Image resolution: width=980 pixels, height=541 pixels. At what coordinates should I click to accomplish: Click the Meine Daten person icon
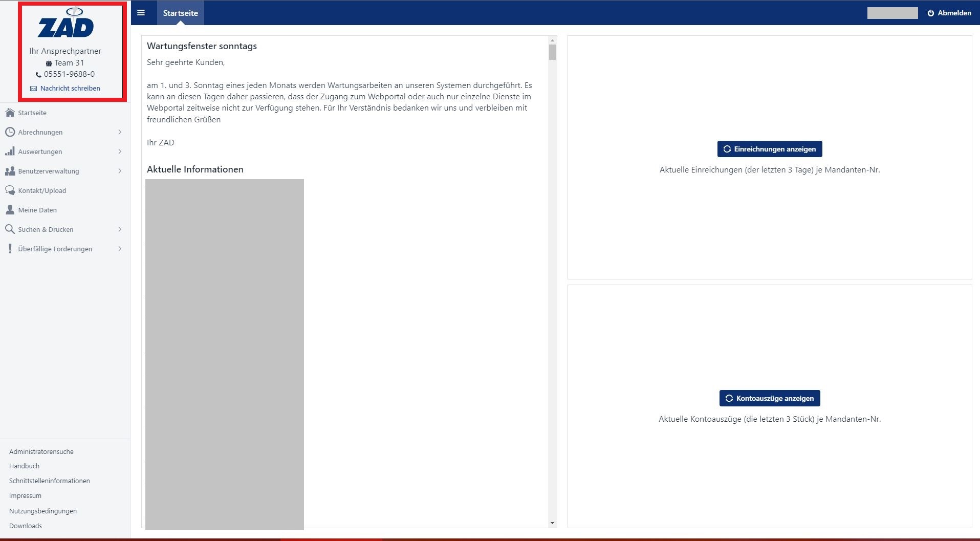click(10, 210)
